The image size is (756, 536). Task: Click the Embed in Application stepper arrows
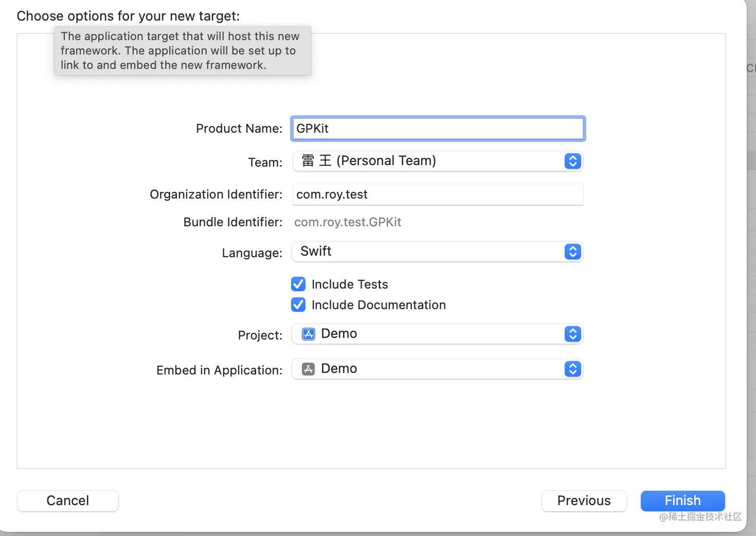coord(572,369)
